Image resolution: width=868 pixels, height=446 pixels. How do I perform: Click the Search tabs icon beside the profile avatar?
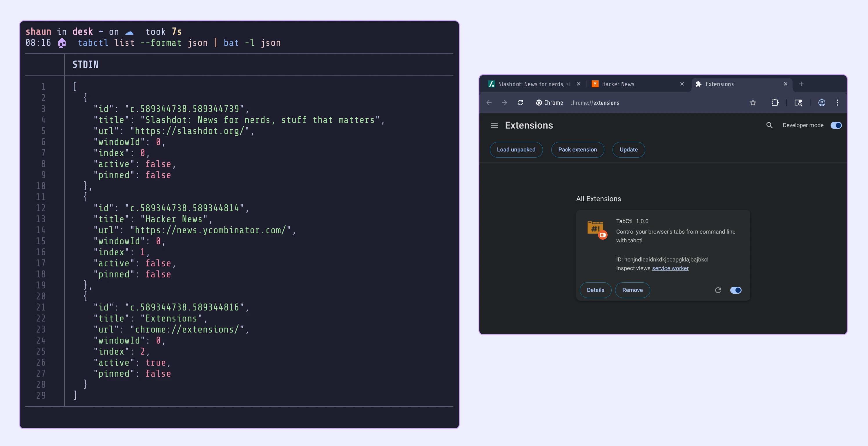click(x=798, y=103)
